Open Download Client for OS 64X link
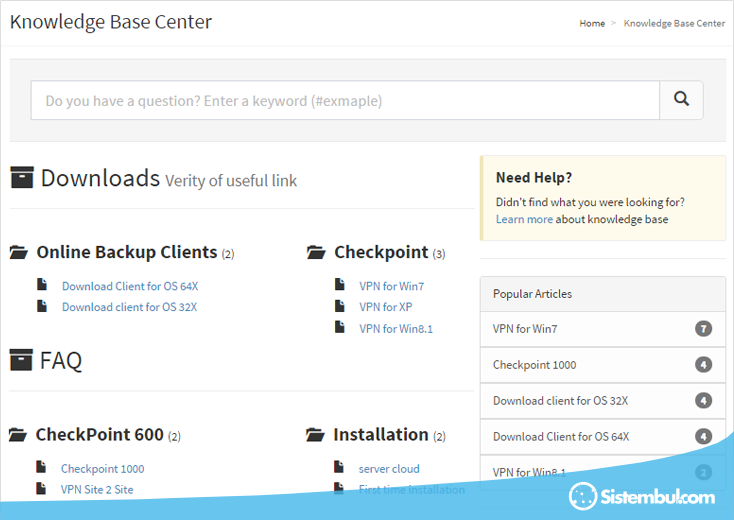Image resolution: width=734 pixels, height=520 pixels. pyautogui.click(x=130, y=286)
